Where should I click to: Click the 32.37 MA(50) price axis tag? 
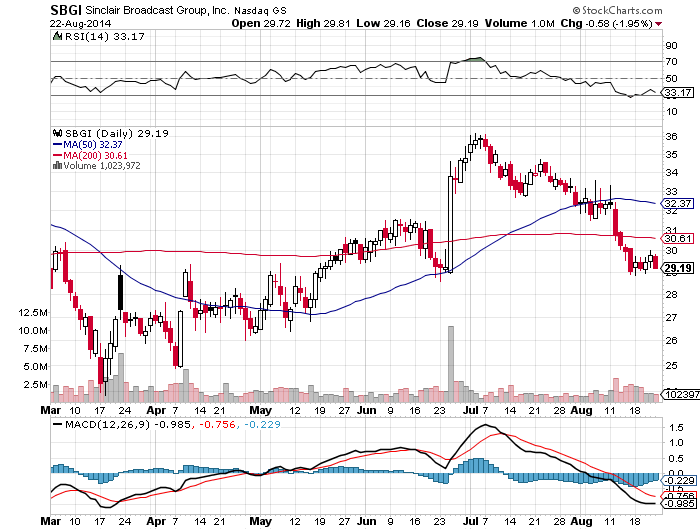(678, 204)
